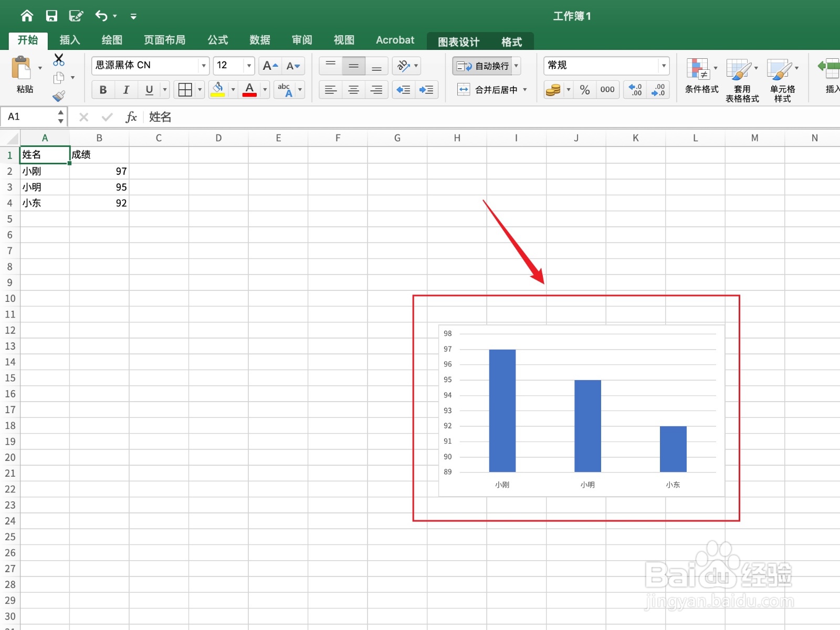Click the Cut scissors icon
840x630 pixels.
tap(59, 60)
